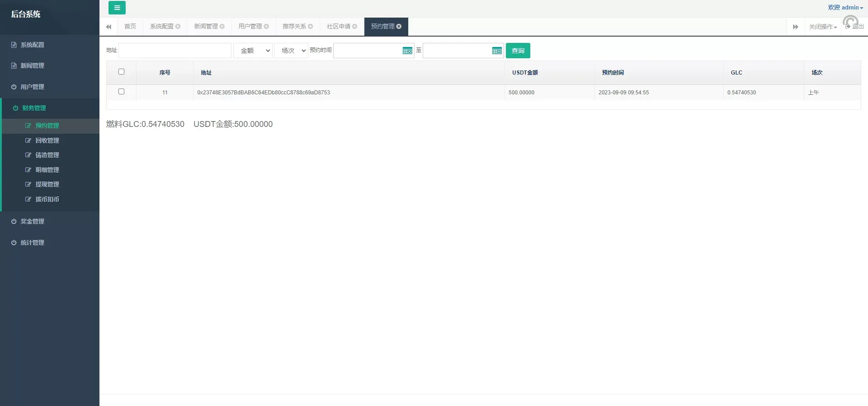Image resolution: width=868 pixels, height=406 pixels.
Task: Open the 金额 dropdown filter
Action: 253,51
